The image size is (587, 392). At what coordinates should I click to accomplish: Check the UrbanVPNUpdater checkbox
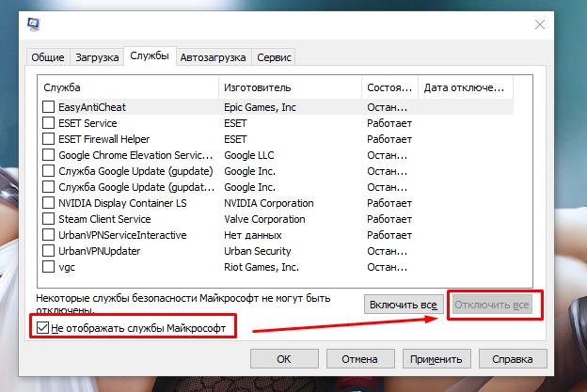pyautogui.click(x=48, y=251)
